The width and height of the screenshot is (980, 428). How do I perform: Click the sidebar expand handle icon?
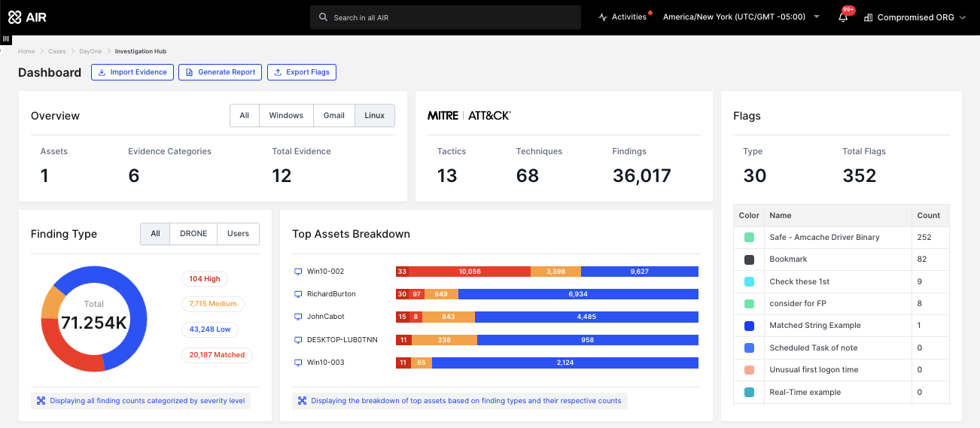(5, 38)
